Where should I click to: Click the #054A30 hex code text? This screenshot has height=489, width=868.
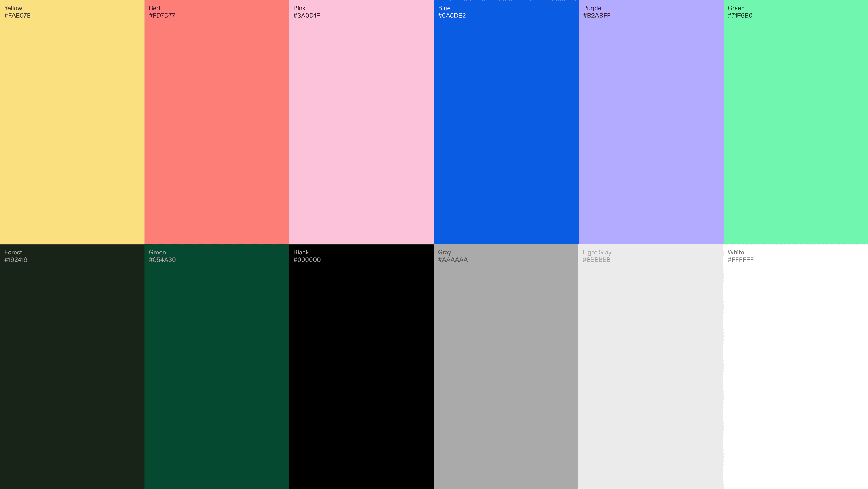click(x=162, y=260)
